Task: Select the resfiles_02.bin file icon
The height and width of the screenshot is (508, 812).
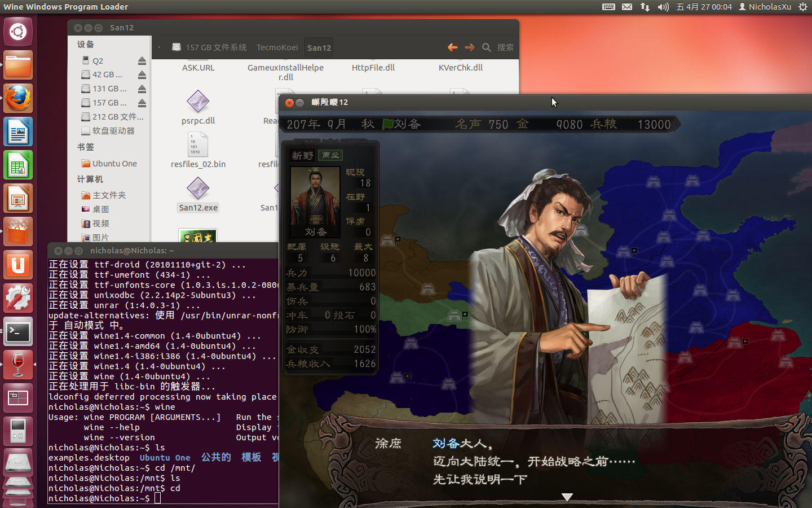Action: [198, 145]
